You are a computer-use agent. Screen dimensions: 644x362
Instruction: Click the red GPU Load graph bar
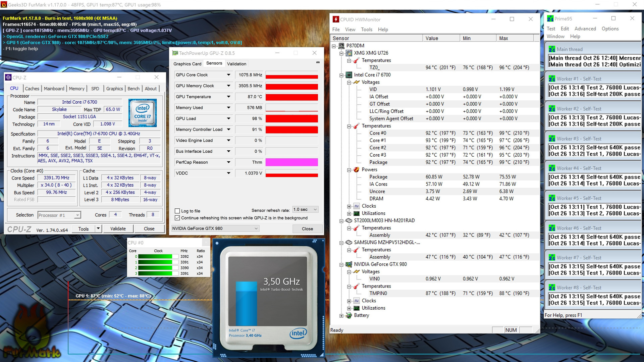[x=292, y=119]
